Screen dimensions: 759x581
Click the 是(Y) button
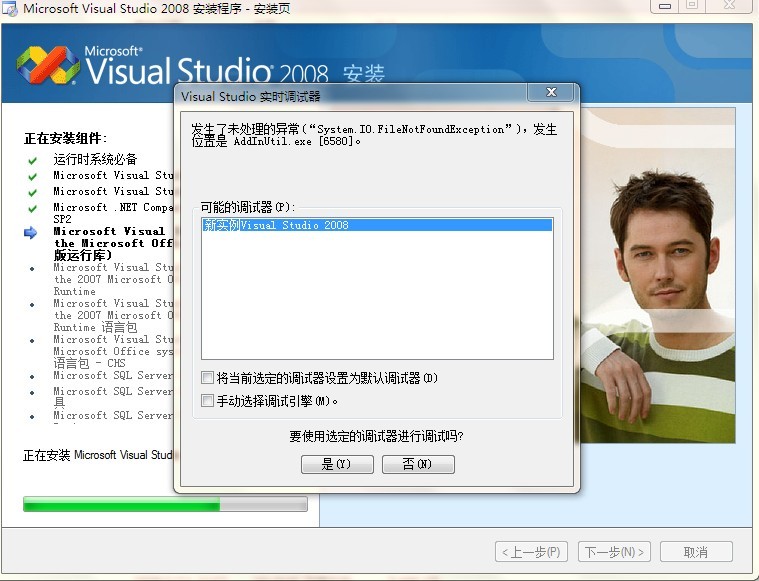(337, 464)
